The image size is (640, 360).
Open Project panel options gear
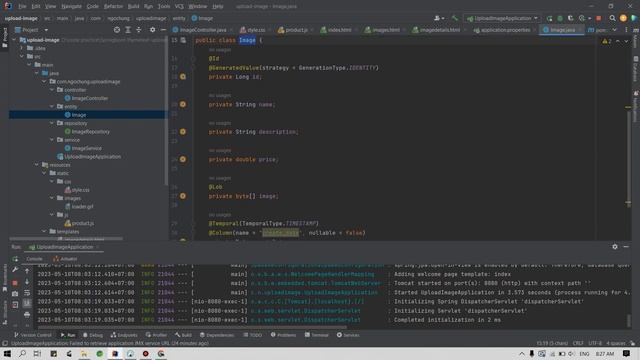152,30
